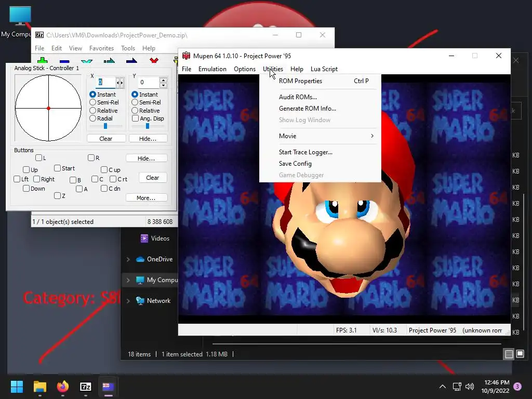
Task: Expand the OneDrive tree node
Action: click(128, 259)
